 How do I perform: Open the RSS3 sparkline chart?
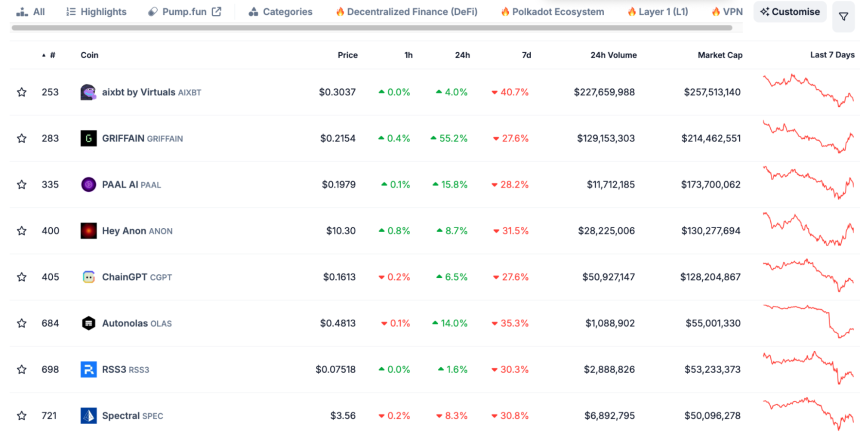[x=808, y=367]
